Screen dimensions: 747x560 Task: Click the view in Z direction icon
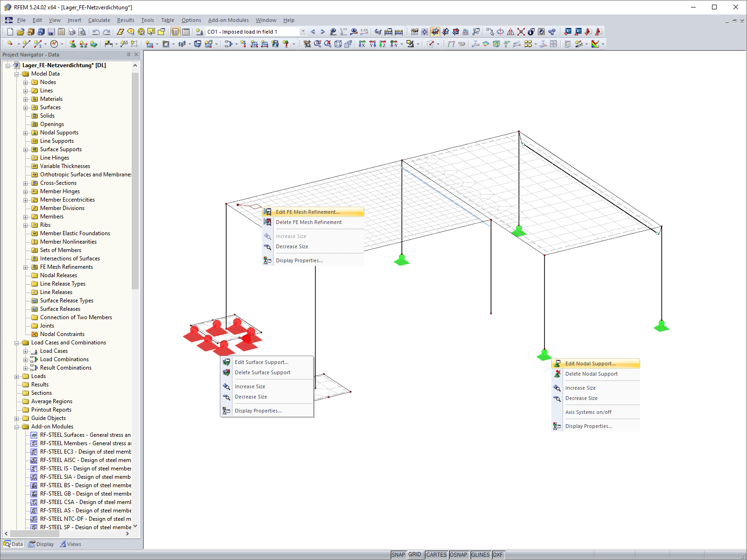[383, 44]
